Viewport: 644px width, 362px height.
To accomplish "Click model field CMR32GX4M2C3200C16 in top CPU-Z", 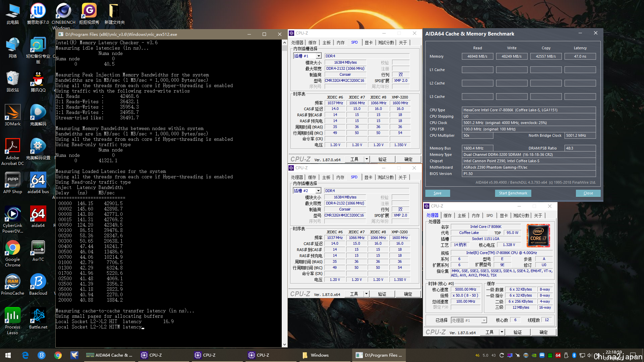I will point(345,80).
